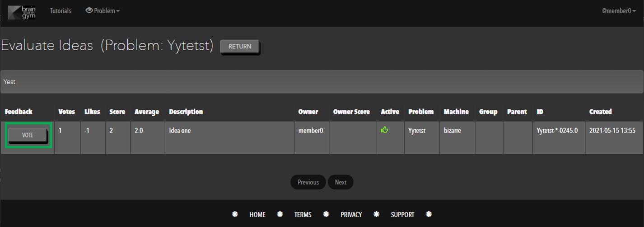
Task: Click the 'Yest' problem description text
Action: tap(9, 82)
